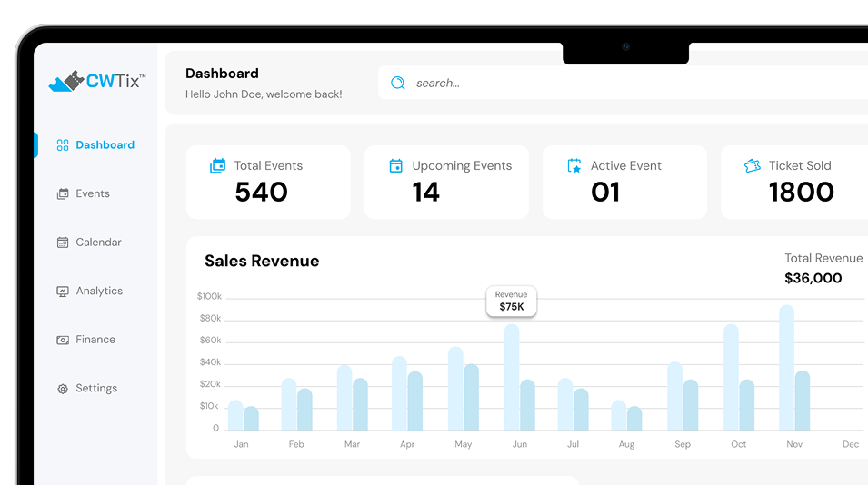
Task: Click the tall June revenue bar
Action: pos(512,377)
